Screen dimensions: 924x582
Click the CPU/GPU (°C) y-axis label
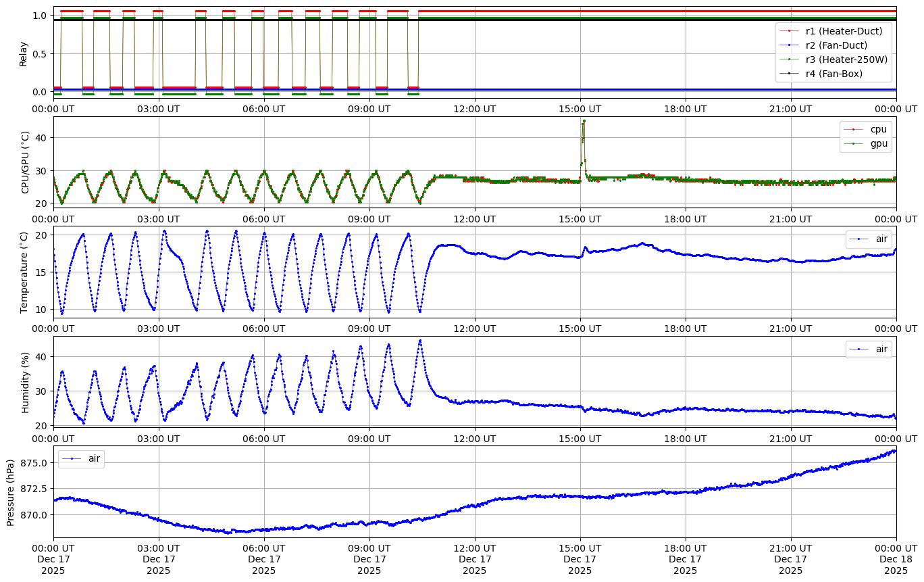click(26, 163)
